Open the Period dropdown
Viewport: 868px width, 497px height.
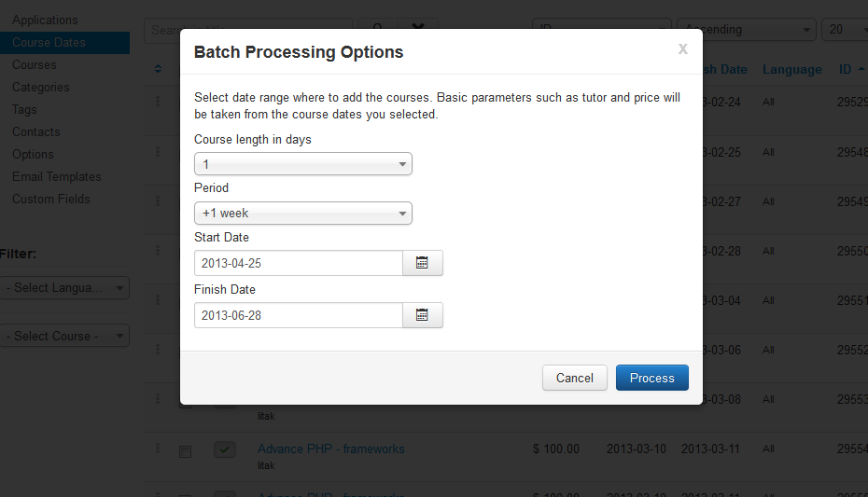pos(302,214)
